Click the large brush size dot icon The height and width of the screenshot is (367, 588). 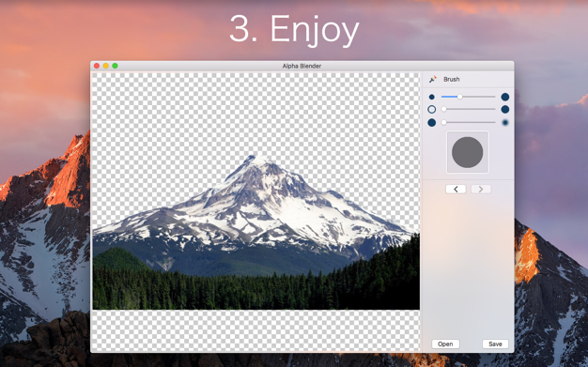click(x=505, y=97)
